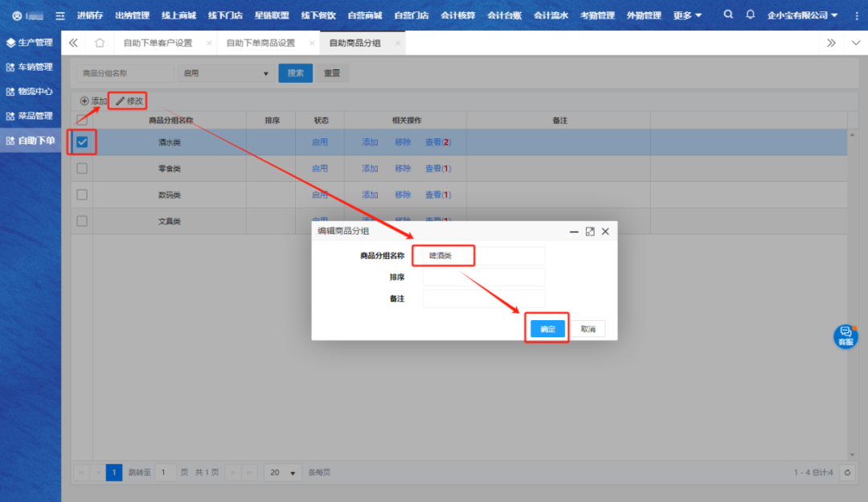Viewport: 868px width, 502px height.
Task: Click the home icon in tab bar
Action: (100, 43)
